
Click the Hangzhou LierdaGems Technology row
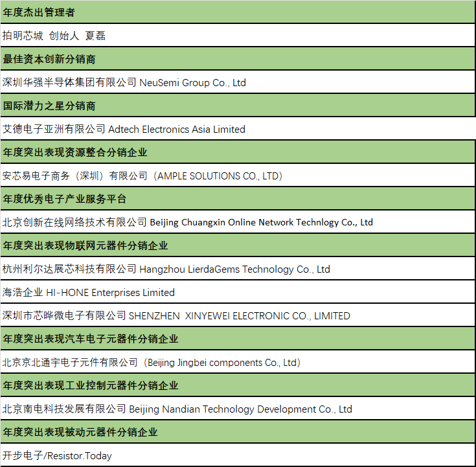coord(238,268)
